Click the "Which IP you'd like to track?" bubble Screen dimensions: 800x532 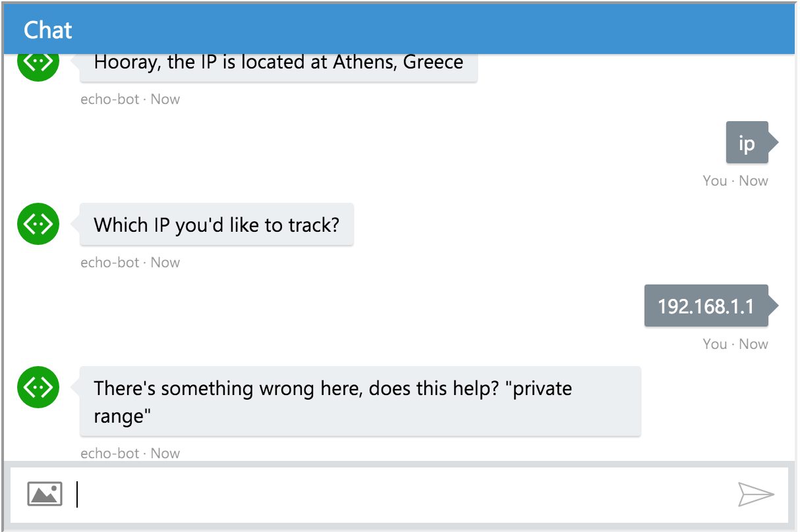click(216, 225)
